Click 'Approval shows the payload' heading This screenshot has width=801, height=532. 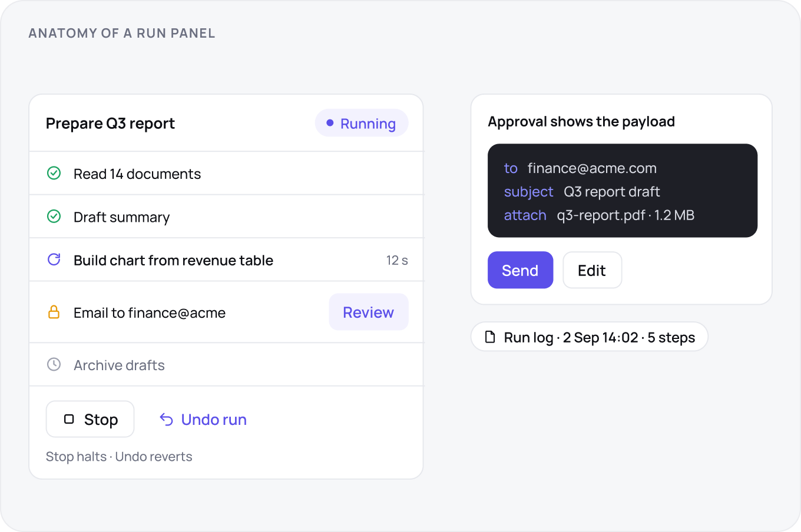pos(581,122)
